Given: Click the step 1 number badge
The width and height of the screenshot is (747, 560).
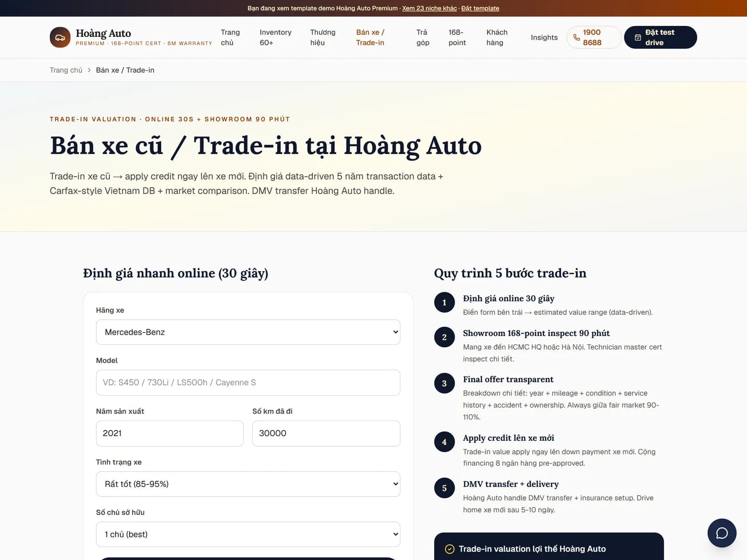Looking at the screenshot, I should click(445, 302).
